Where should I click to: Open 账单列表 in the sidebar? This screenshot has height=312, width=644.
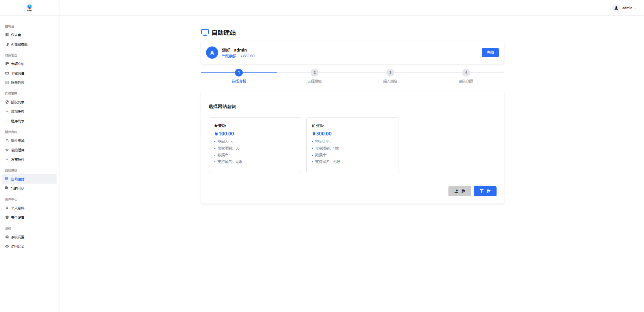(18, 83)
